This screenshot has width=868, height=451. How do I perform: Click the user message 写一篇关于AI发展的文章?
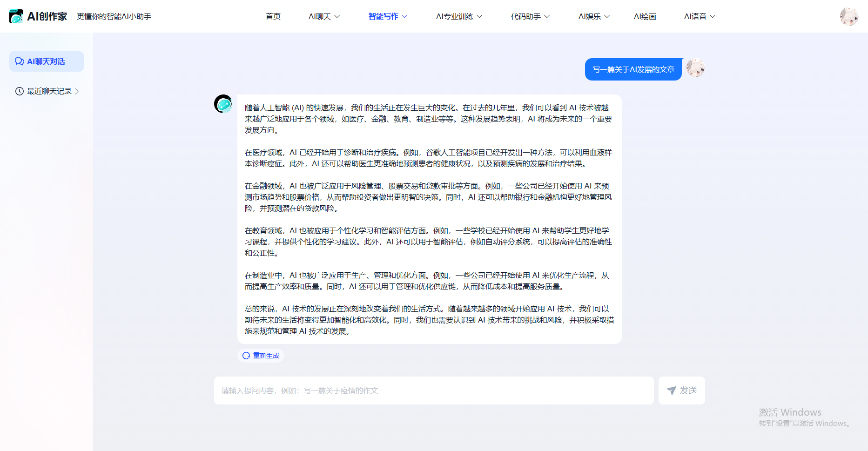(x=633, y=69)
